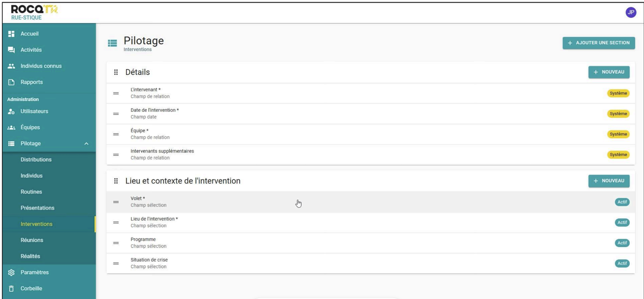Add new field in Lieu et contexte section
644x299 pixels.
pos(609,181)
